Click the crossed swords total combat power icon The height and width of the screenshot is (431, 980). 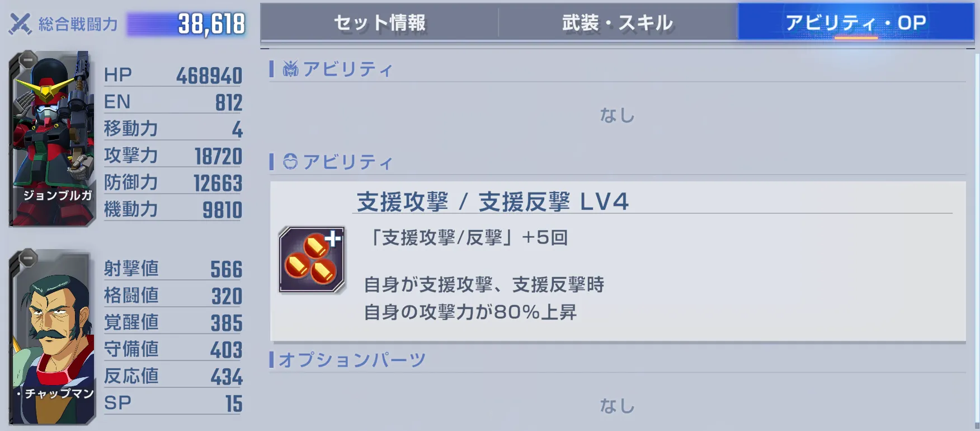tap(20, 24)
